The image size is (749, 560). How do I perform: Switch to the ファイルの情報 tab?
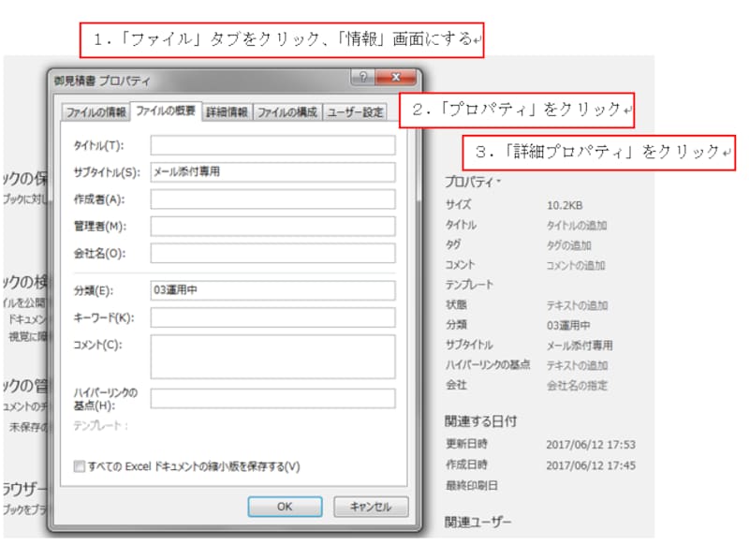coord(96,111)
